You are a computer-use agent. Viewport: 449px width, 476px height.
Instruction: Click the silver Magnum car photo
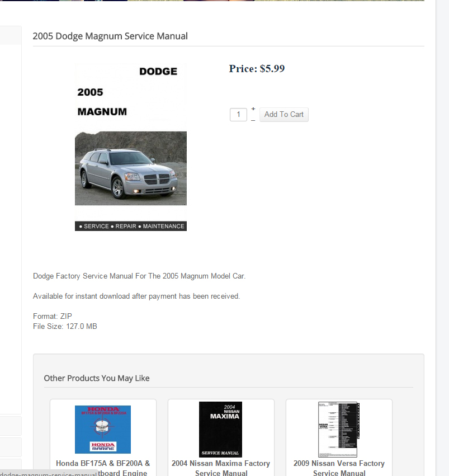point(131,168)
